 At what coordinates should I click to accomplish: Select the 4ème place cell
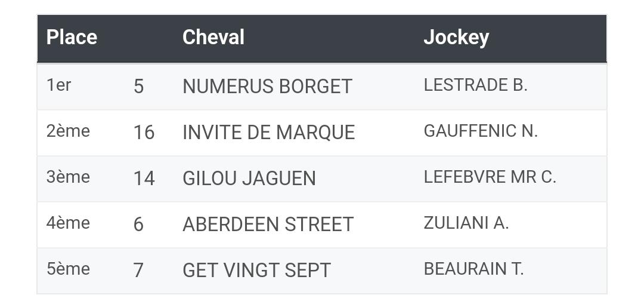point(68,223)
